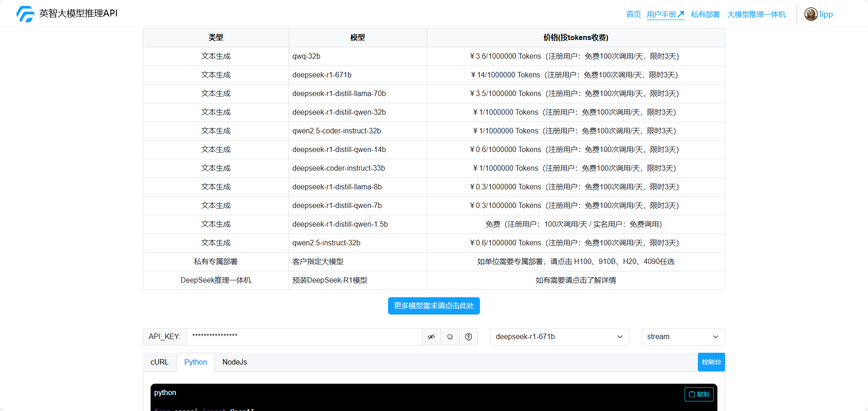
Task: Click deepseek-r1-distill-qwen-7b cell
Action: tap(358, 206)
